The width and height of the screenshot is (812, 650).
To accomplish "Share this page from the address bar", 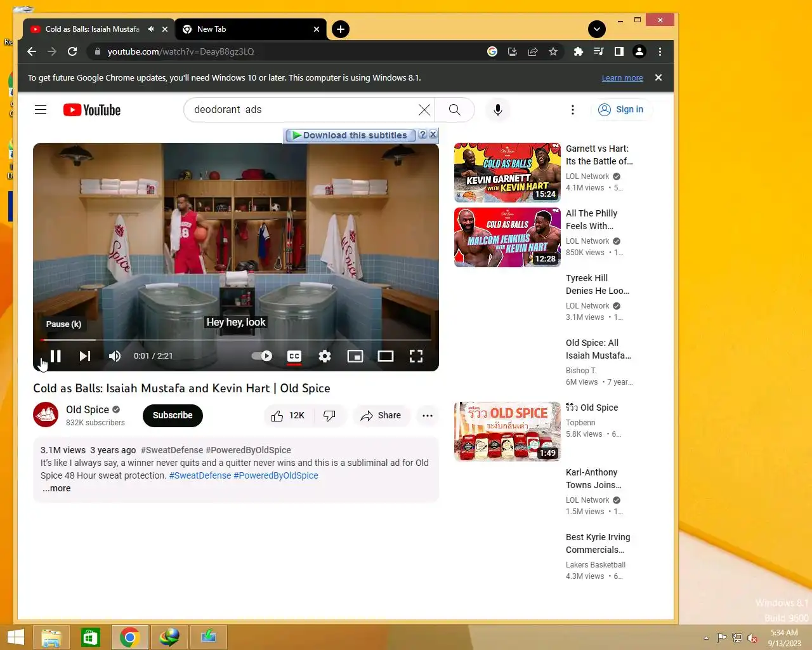I will click(533, 51).
